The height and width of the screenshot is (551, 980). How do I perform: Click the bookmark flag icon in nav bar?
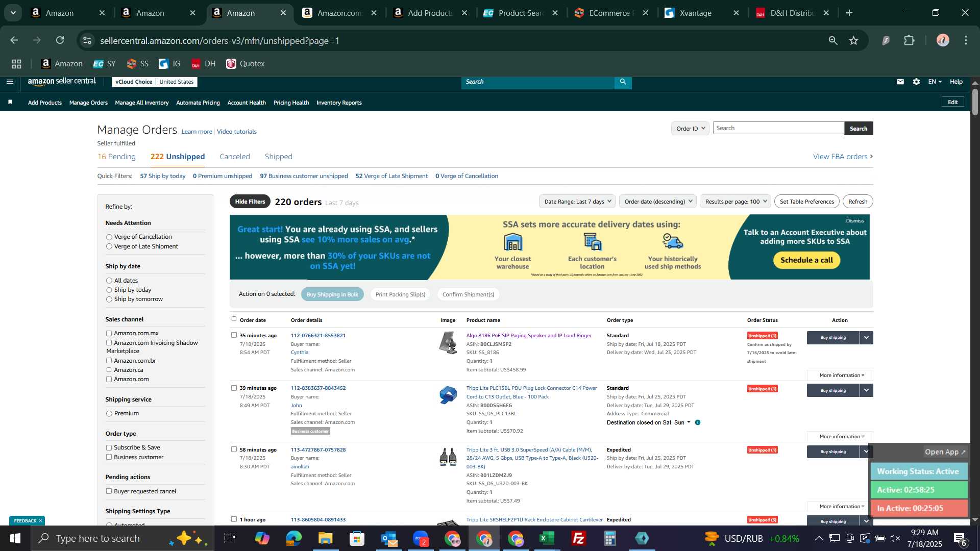click(10, 103)
